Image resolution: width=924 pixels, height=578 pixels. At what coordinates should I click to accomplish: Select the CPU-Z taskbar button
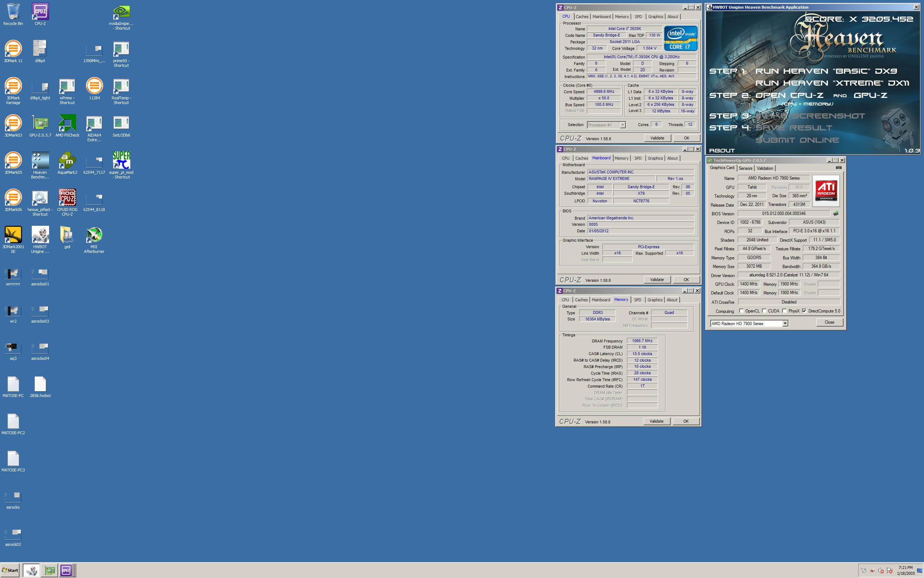coord(66,570)
